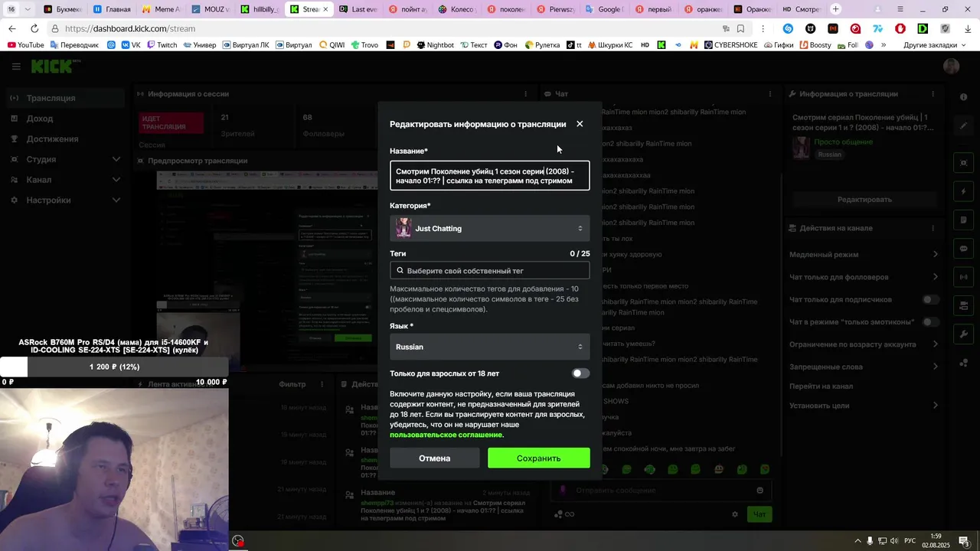This screenshot has height=551, width=980.
Task: Open the Twitch bookmark
Action: [161, 45]
